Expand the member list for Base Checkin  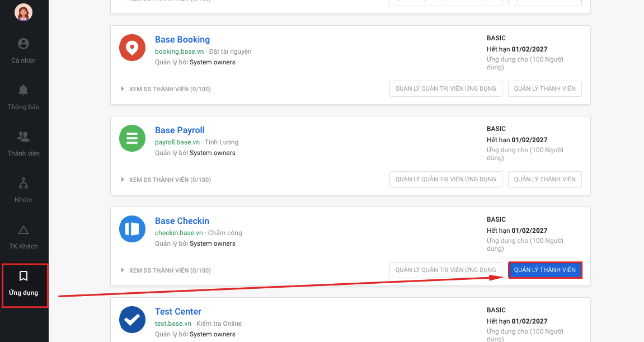[166, 270]
